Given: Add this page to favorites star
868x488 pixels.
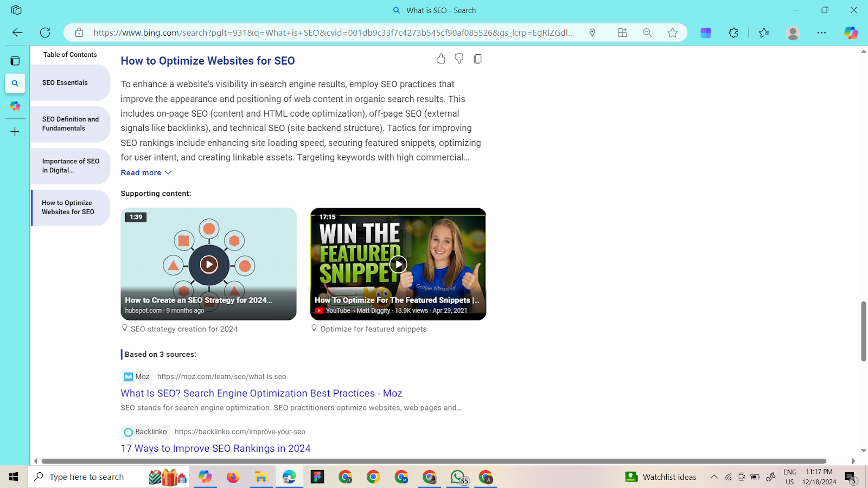Looking at the screenshot, I should (x=673, y=33).
